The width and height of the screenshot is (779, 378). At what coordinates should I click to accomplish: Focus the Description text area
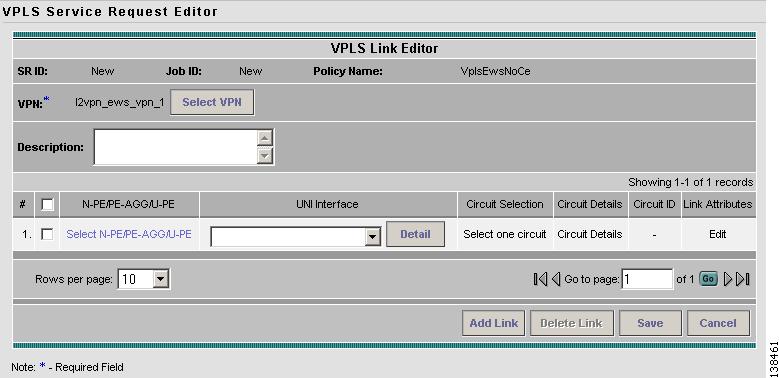click(176, 147)
